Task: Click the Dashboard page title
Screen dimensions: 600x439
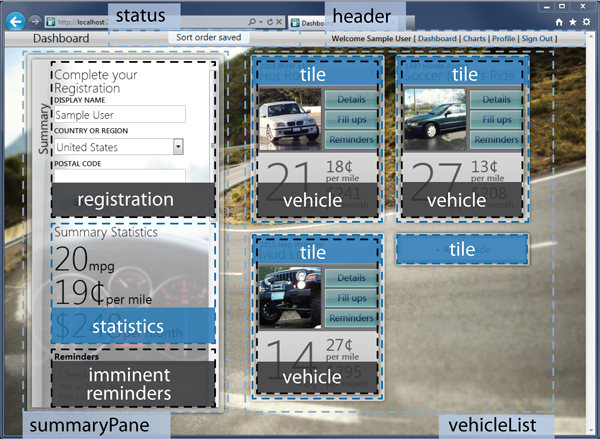Action: point(61,38)
